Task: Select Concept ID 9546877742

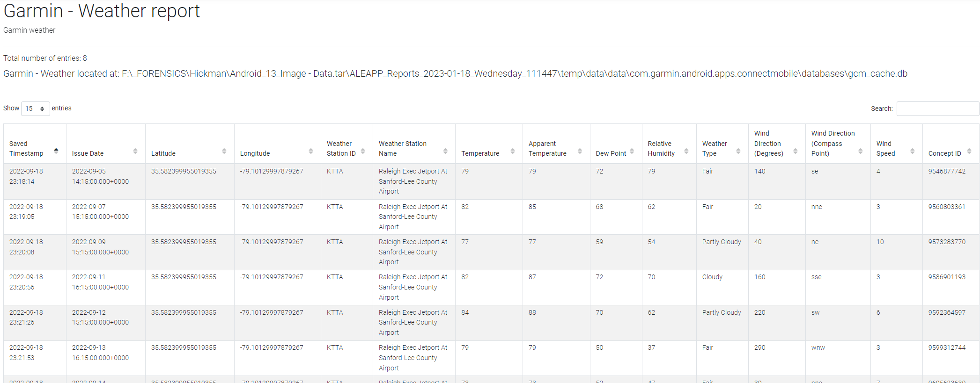Action: point(947,171)
